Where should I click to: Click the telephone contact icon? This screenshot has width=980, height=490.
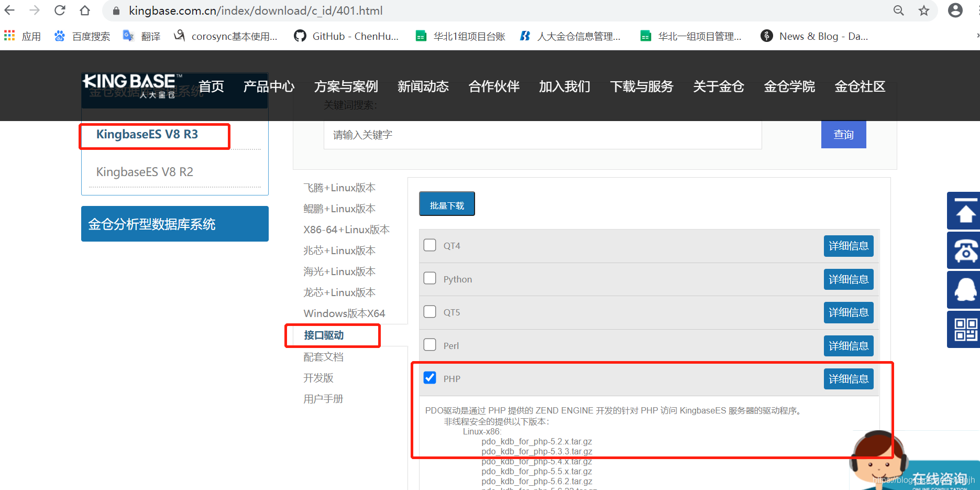[x=964, y=251]
